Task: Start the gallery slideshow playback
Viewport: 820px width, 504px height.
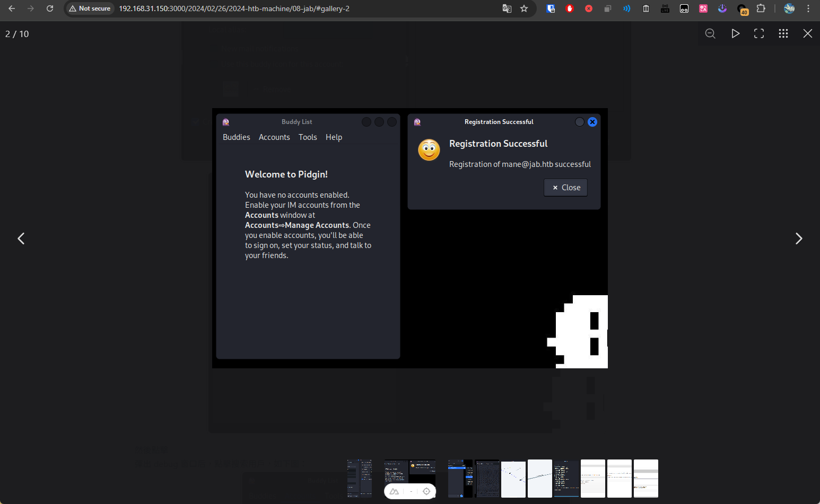Action: click(735, 34)
